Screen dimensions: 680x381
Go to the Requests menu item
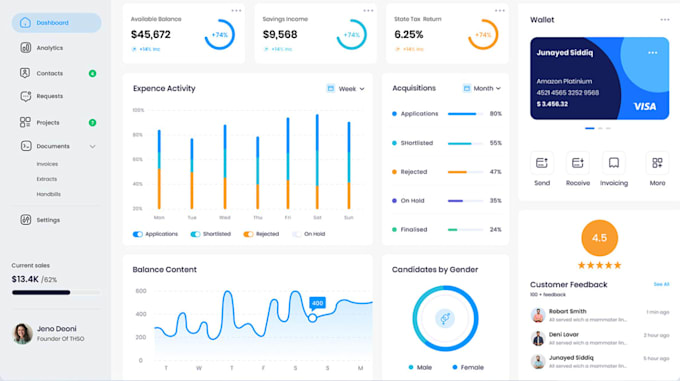[50, 96]
